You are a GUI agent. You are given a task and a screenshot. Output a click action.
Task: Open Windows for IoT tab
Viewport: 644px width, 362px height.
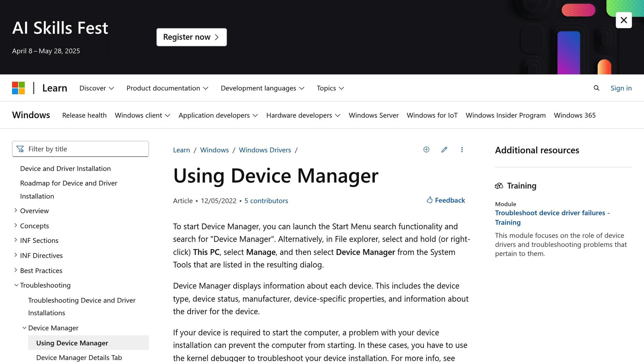pyautogui.click(x=432, y=115)
